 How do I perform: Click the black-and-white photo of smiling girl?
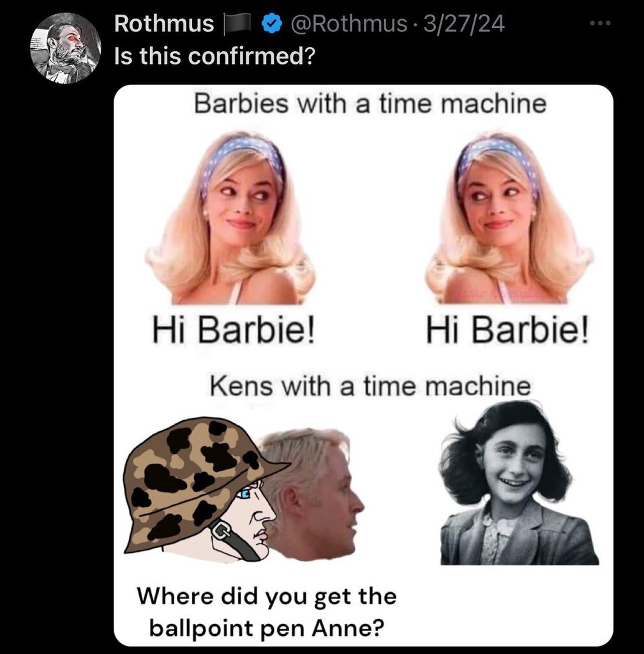coord(517,484)
